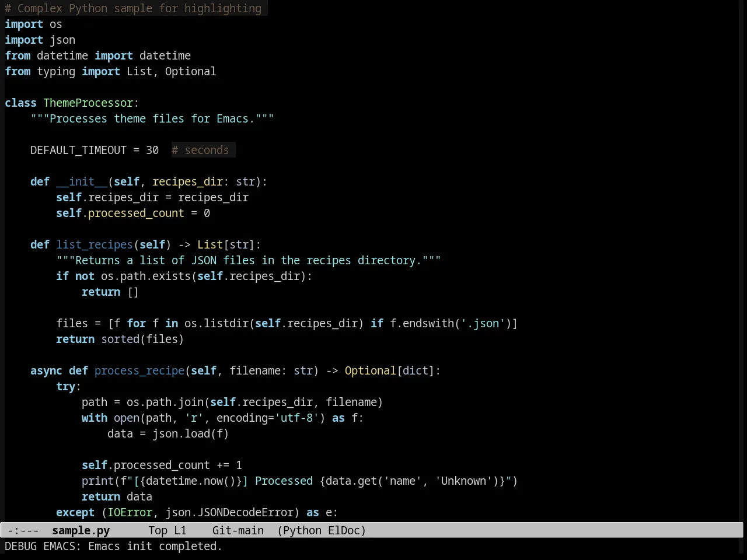Click the 'return sorted(files)' line

tap(120, 339)
